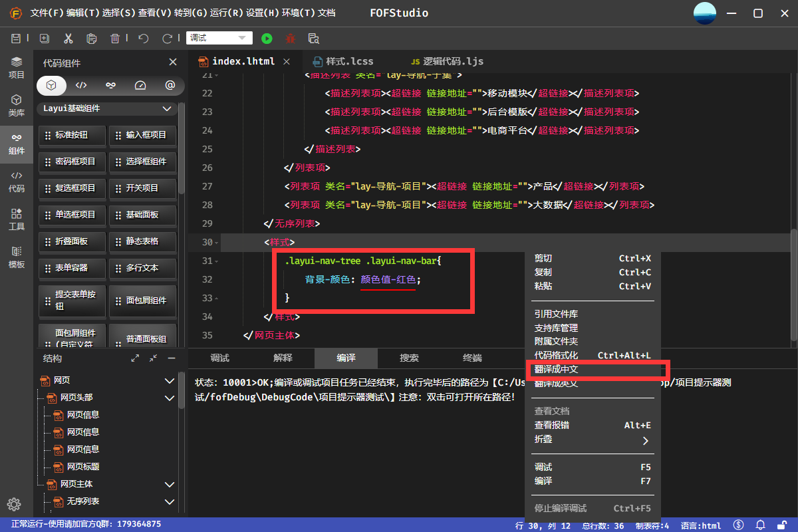Open notifications via the bell icon

pos(760,525)
